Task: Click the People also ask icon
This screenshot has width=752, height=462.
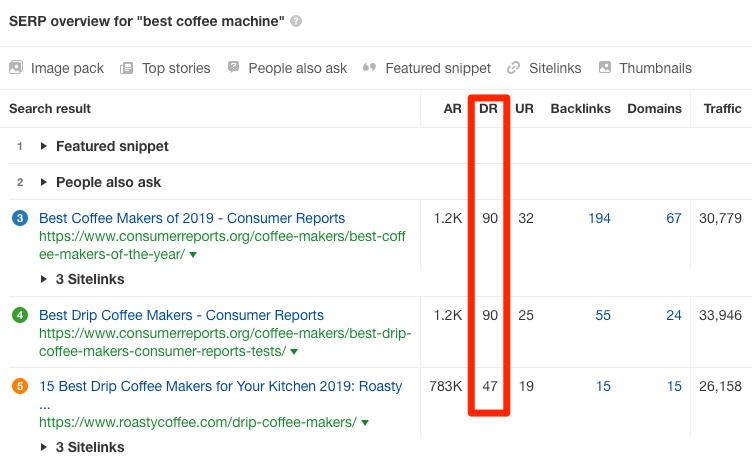Action: (233, 68)
